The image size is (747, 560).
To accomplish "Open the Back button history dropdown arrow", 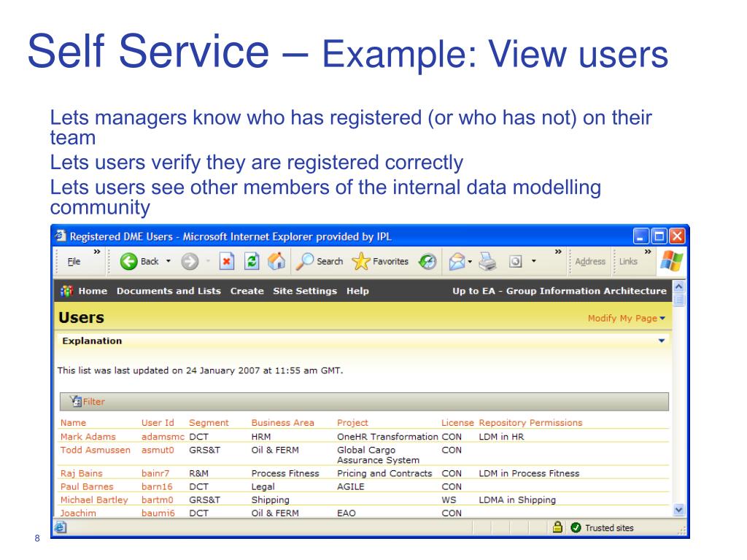I will 169,262.
